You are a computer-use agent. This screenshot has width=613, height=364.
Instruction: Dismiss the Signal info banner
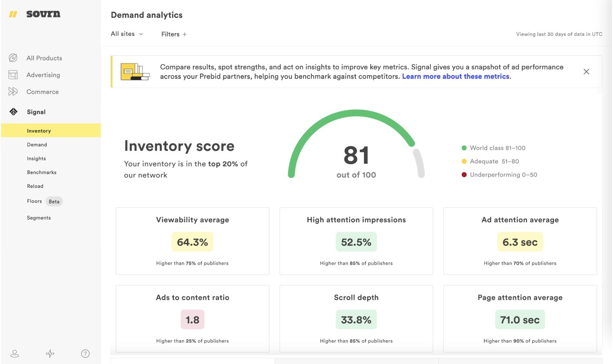(x=586, y=71)
